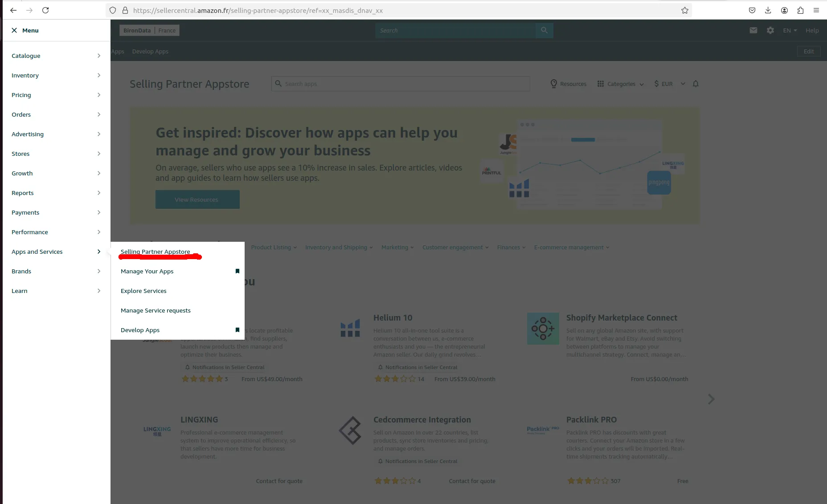Open the Help link in header

pyautogui.click(x=812, y=30)
